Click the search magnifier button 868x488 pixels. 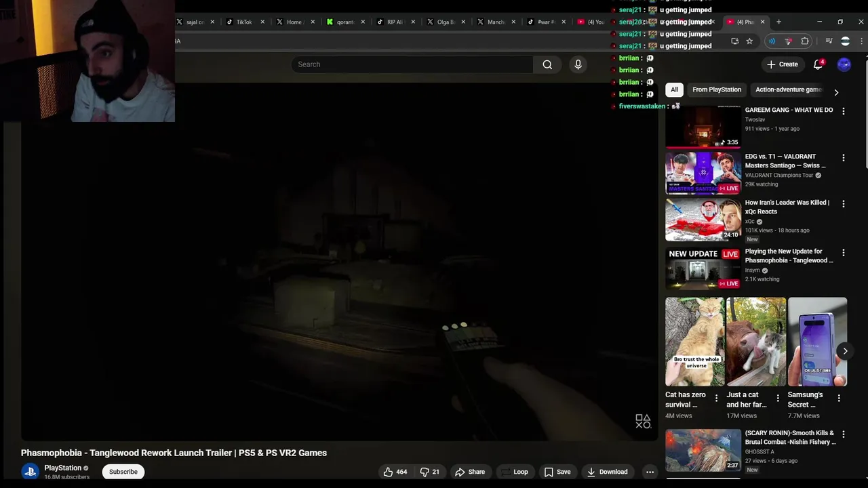click(x=547, y=64)
